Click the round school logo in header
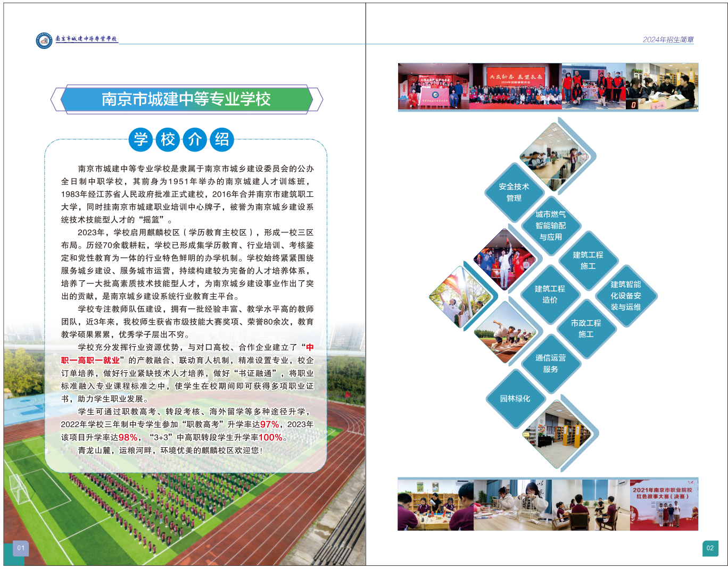The width and height of the screenshot is (728, 569). click(44, 40)
